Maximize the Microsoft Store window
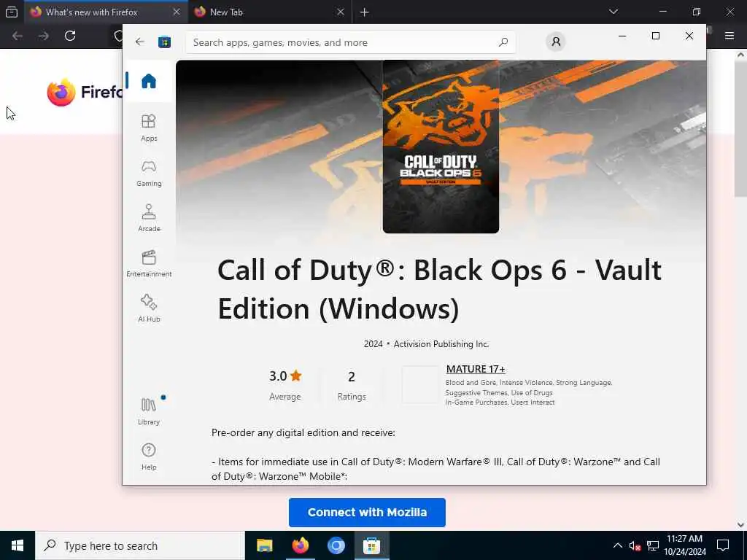 coord(656,36)
